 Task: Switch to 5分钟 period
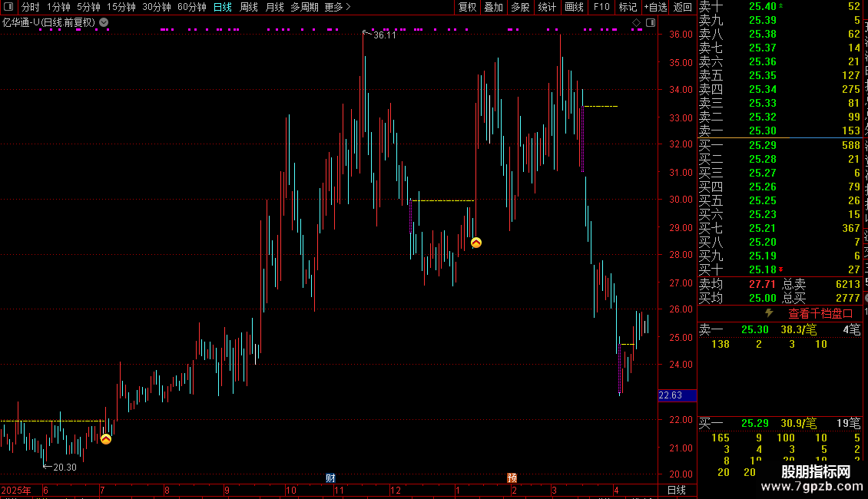[x=88, y=7]
